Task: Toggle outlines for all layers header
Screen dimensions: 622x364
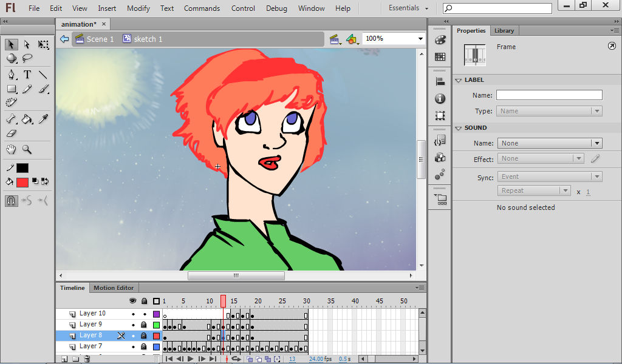Action: coord(156,301)
